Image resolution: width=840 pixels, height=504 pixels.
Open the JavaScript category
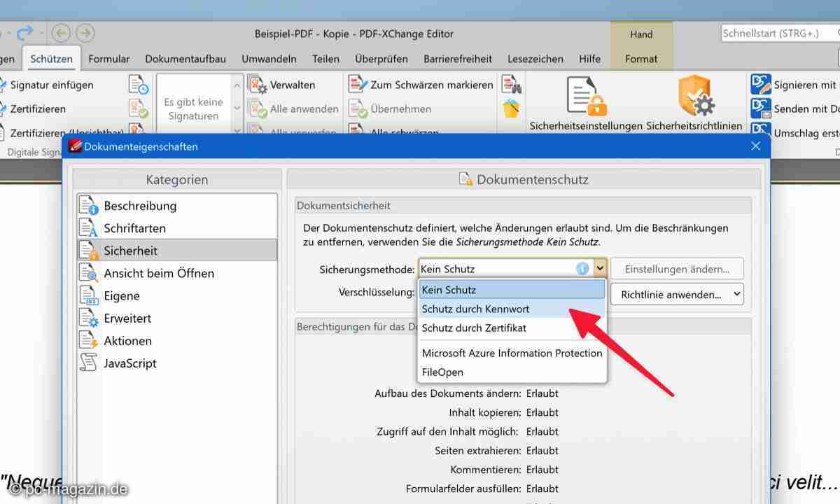point(130,363)
